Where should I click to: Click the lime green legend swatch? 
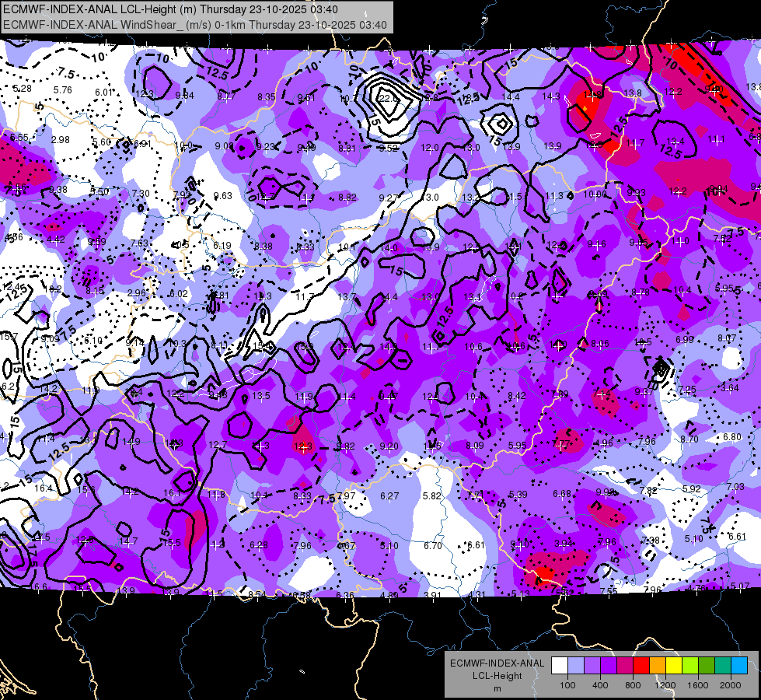point(690,665)
